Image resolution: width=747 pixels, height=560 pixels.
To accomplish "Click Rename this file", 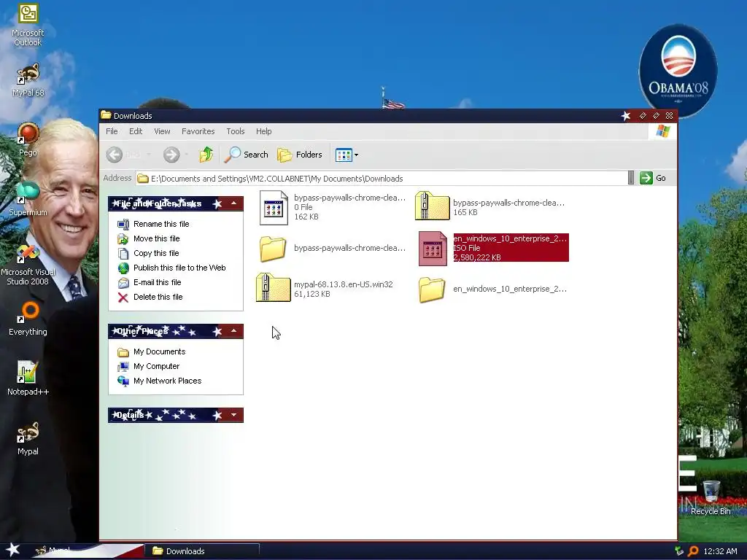I will coord(161,224).
